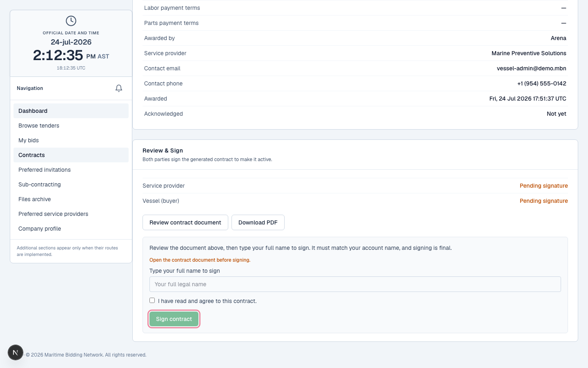Click the contact email vessel-admin@demo.mbn

click(532, 68)
